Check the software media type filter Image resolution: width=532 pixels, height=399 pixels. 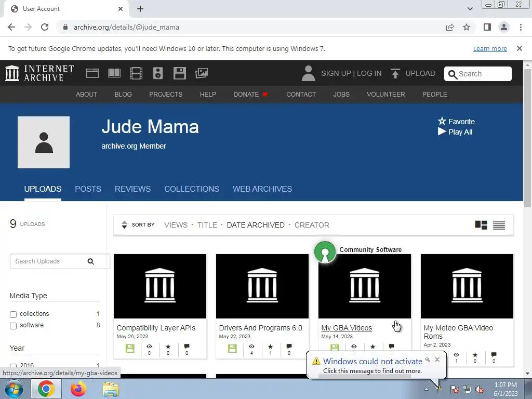(13, 326)
